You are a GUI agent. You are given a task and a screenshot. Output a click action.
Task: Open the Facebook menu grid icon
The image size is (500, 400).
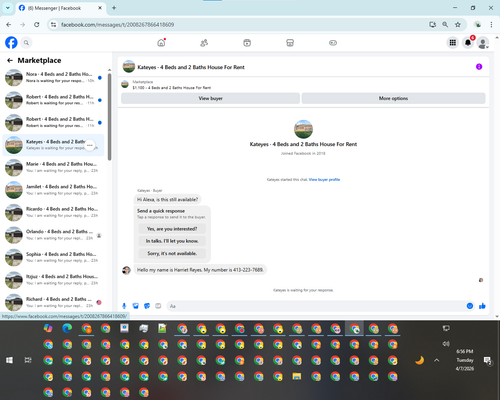453,43
